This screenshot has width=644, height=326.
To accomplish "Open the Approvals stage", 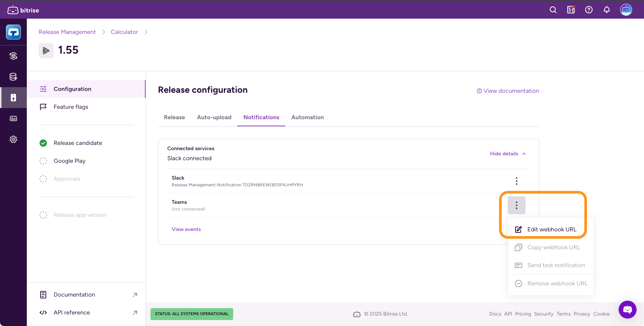I will (86, 179).
